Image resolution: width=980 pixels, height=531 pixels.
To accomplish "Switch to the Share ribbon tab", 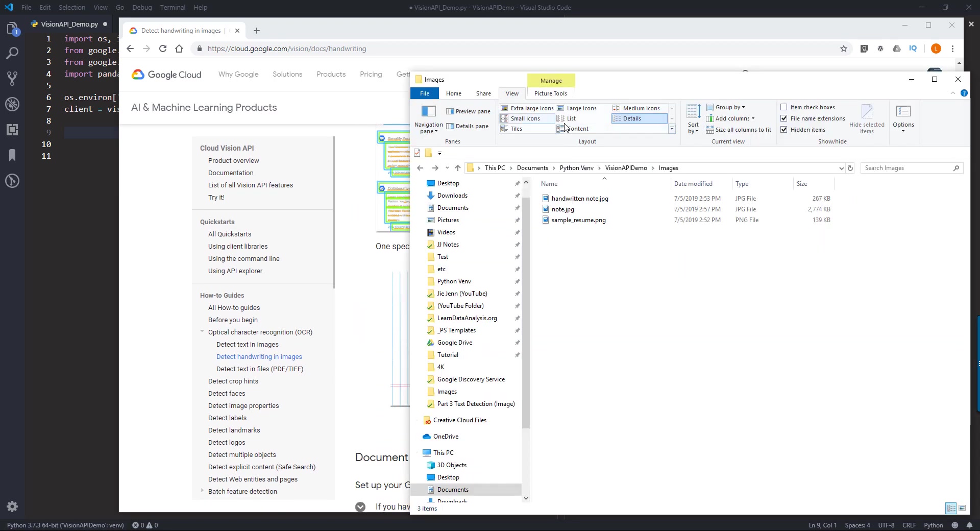I will pyautogui.click(x=483, y=93).
